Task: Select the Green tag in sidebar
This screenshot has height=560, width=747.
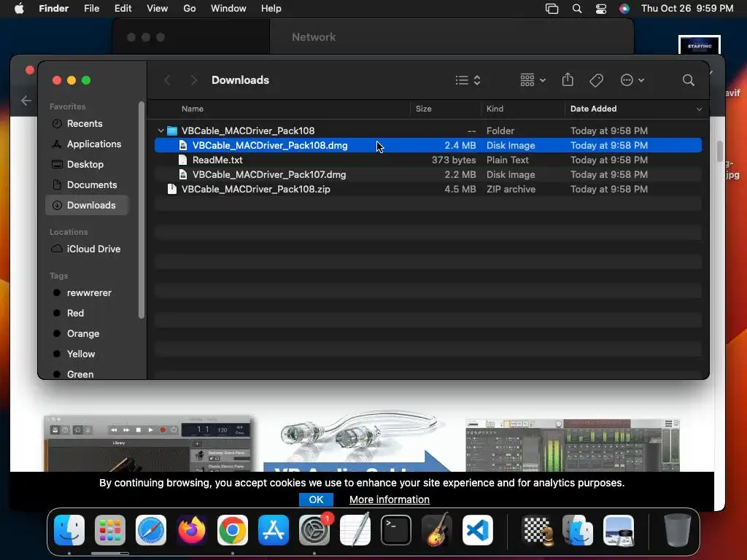Action: click(87, 374)
